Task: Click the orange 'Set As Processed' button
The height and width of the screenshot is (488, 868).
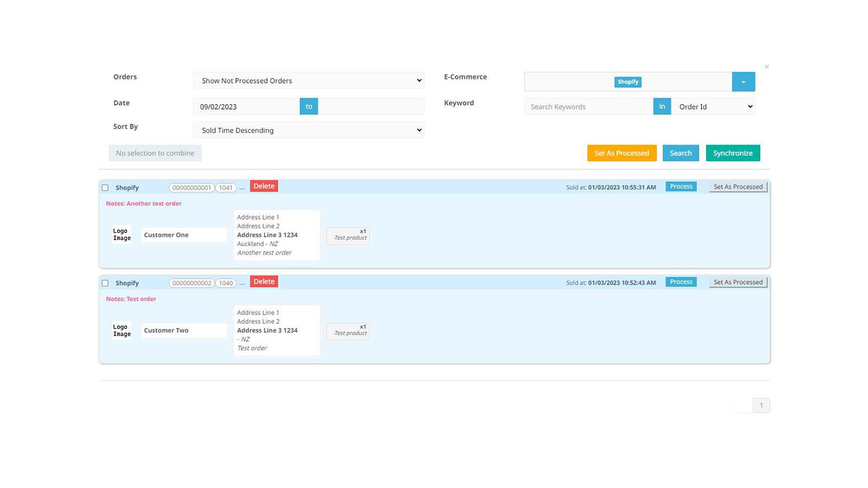Action: coord(621,153)
